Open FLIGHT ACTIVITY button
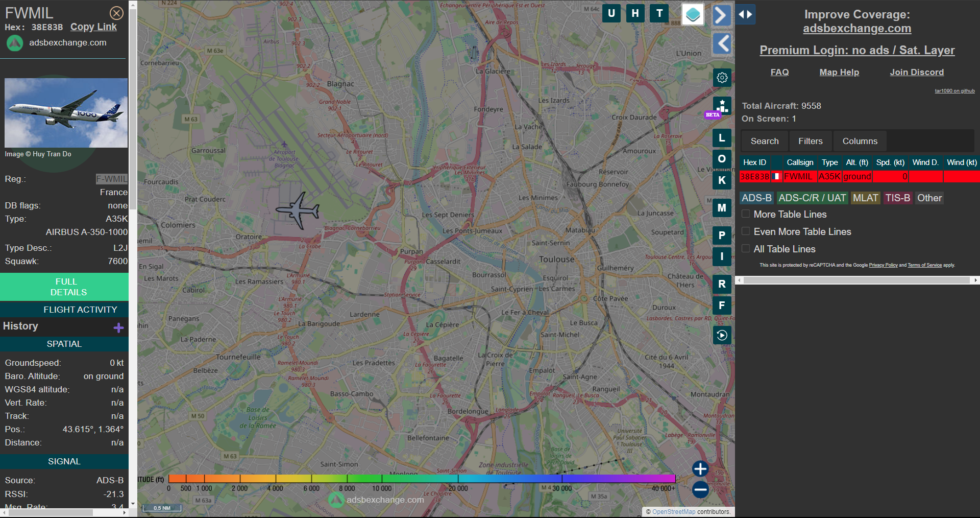Viewport: 980px width, 518px height. pyautogui.click(x=64, y=310)
